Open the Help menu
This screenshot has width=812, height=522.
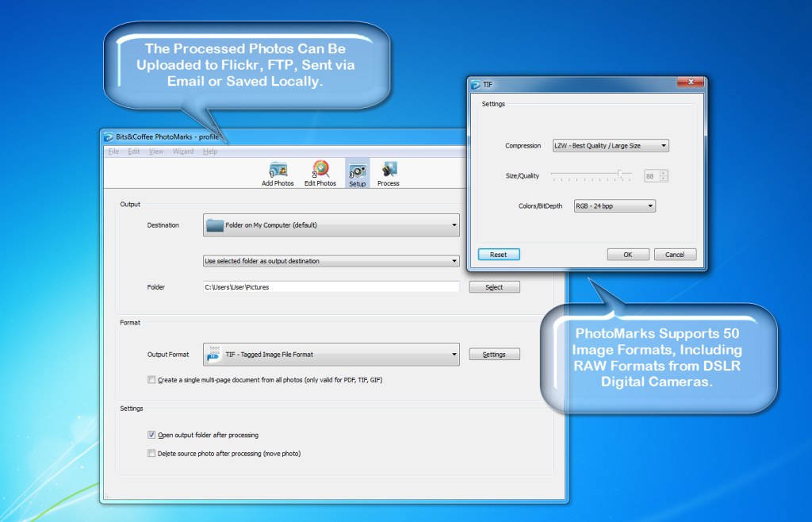(x=209, y=152)
